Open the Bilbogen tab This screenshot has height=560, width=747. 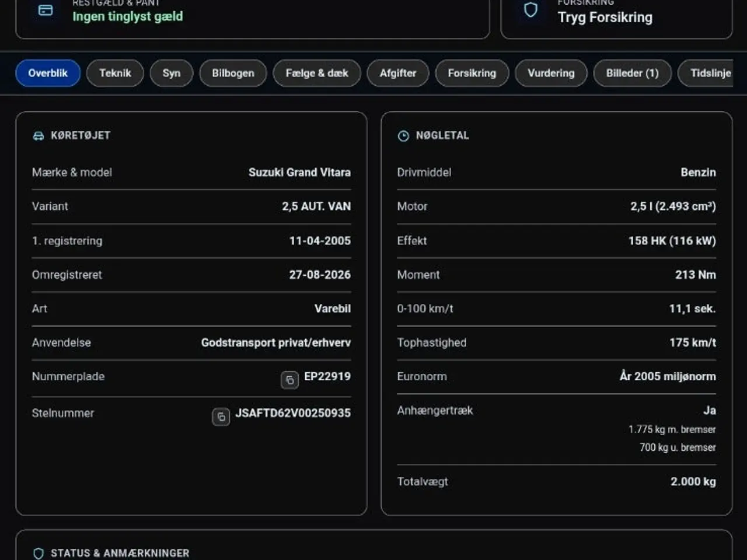[x=233, y=73]
